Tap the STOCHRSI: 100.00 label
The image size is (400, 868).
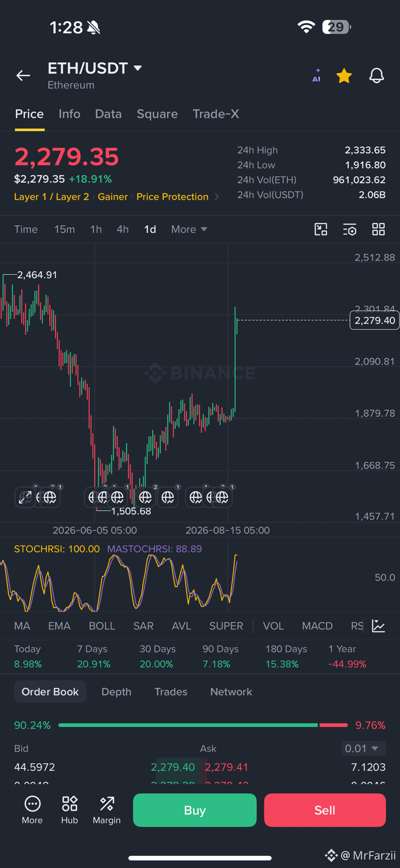tap(57, 549)
